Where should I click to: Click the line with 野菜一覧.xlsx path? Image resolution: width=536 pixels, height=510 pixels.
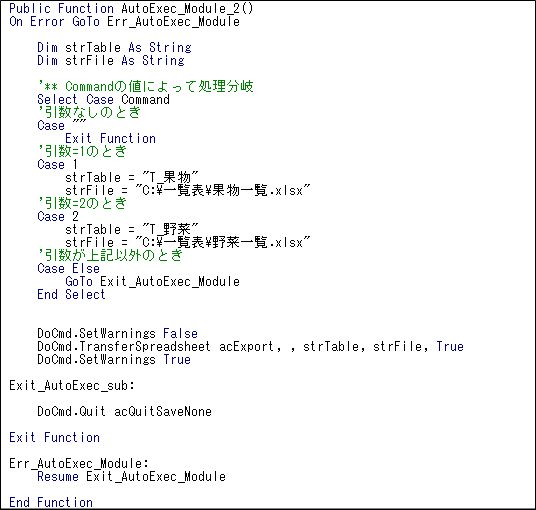(188, 242)
